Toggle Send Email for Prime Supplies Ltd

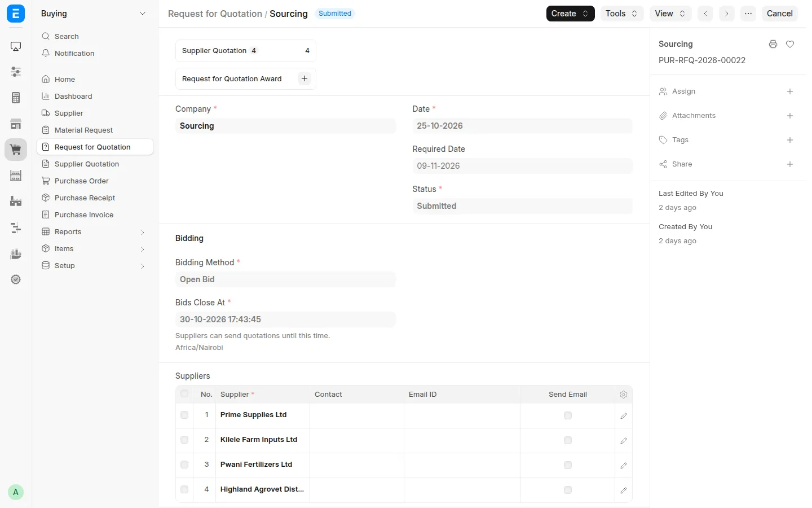568,415
